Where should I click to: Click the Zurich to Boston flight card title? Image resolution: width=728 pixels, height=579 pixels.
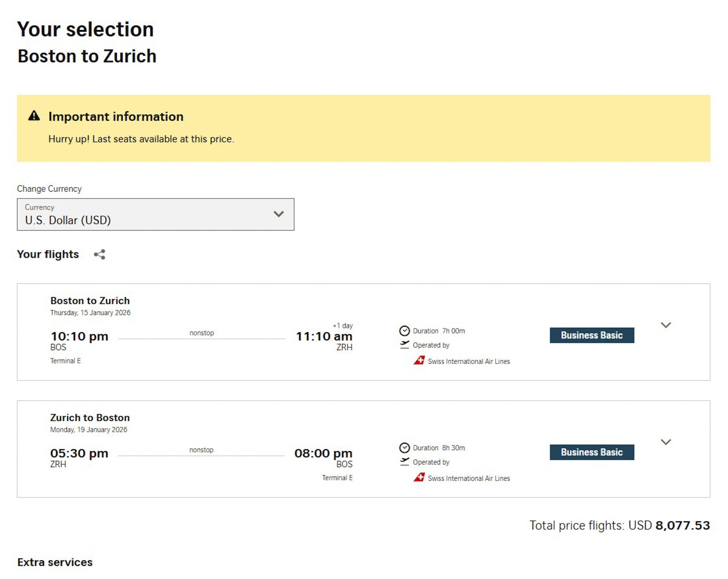click(x=90, y=418)
